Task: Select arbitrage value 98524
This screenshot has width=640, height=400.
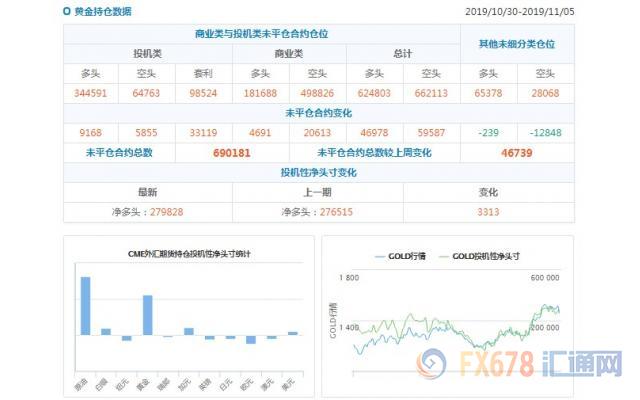Action: (203, 93)
